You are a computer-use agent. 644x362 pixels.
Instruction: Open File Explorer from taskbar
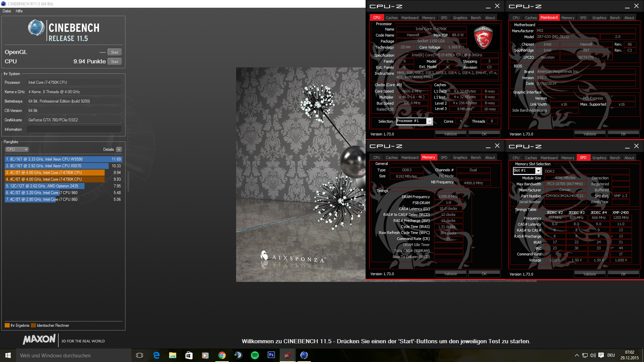tap(172, 355)
